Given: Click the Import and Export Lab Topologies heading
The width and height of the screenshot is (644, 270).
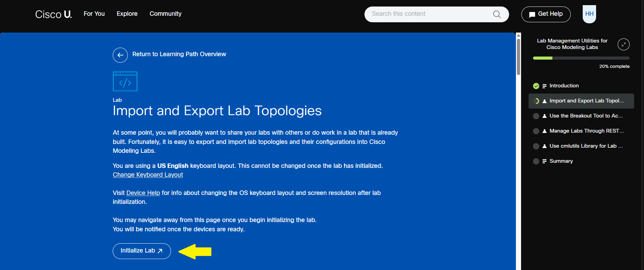Looking at the screenshot, I should [x=217, y=111].
